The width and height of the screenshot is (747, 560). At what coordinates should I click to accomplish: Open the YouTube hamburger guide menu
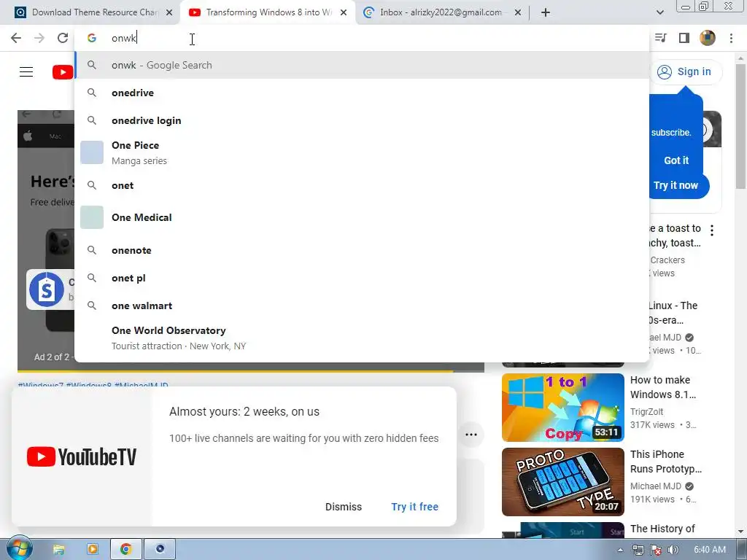tap(26, 72)
